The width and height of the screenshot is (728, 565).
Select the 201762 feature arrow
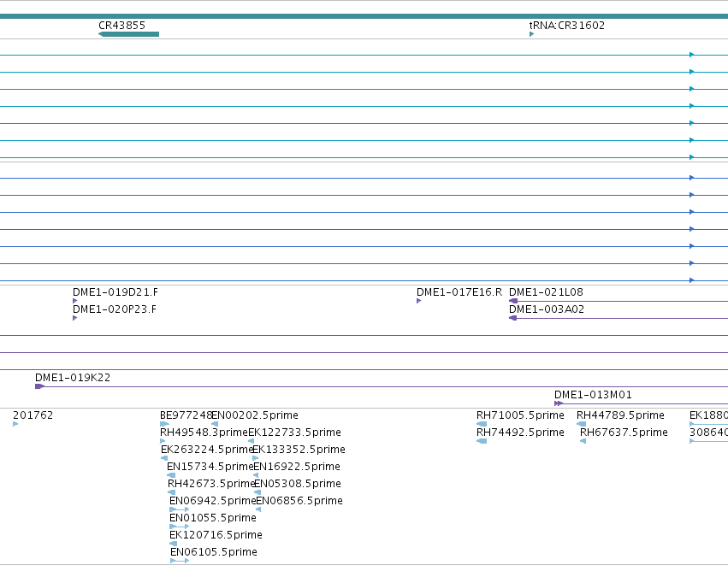[15, 423]
